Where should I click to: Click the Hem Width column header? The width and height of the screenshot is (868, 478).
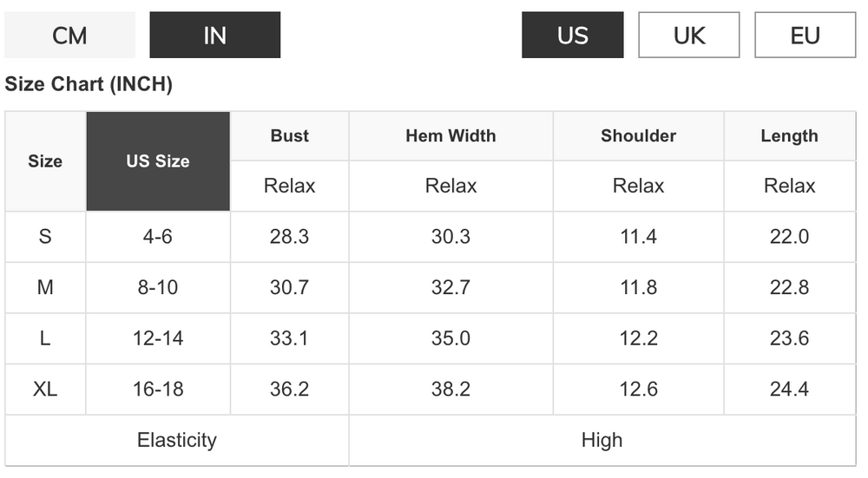coord(450,136)
